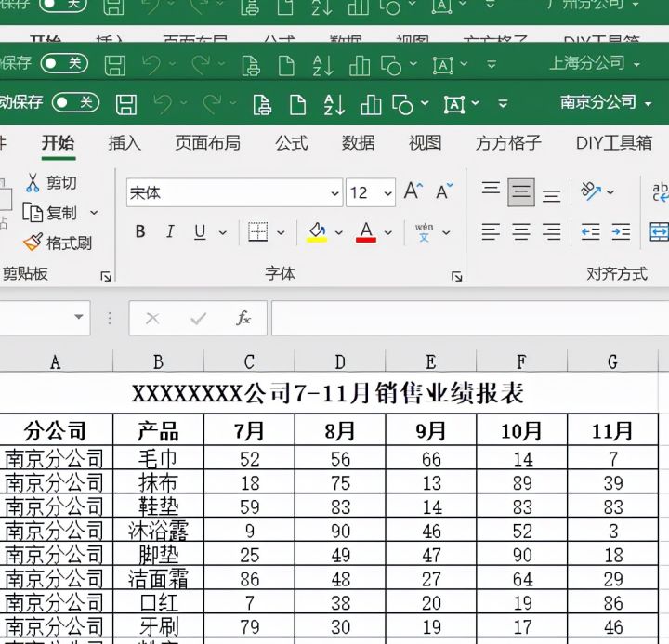Screen dimensions: 669x644
Task: Apply yellow fill color
Action: pos(317,232)
